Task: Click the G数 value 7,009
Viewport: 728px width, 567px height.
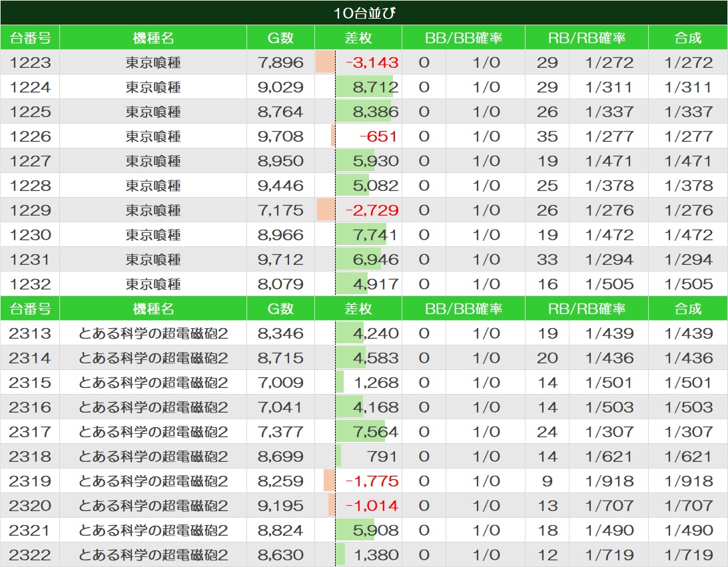Action: (x=280, y=382)
